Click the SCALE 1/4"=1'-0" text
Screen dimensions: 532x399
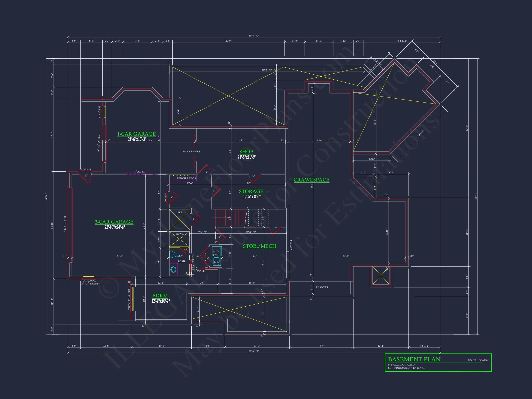click(478, 360)
